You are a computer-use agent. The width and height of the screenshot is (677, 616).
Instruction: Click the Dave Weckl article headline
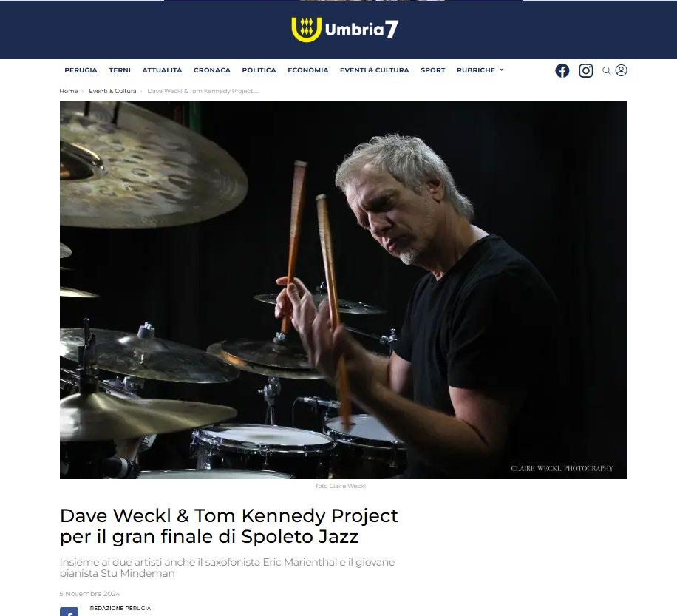point(229,526)
